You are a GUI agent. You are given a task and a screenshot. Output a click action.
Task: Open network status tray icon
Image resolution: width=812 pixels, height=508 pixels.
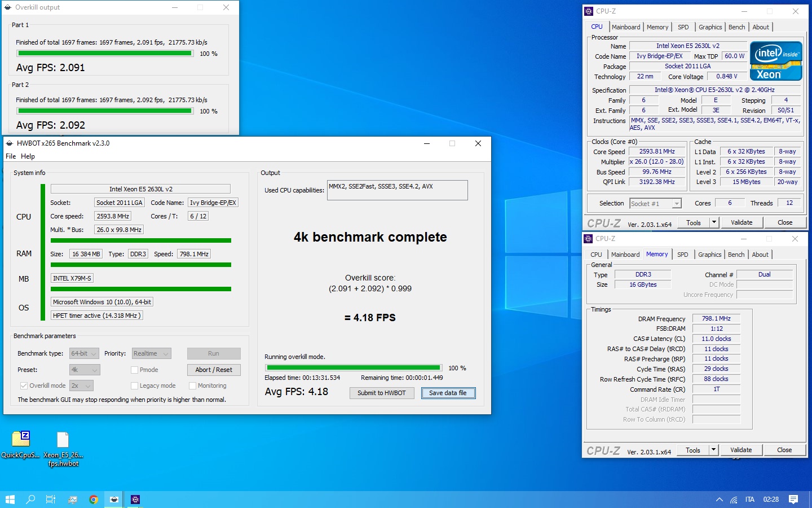[x=734, y=500]
